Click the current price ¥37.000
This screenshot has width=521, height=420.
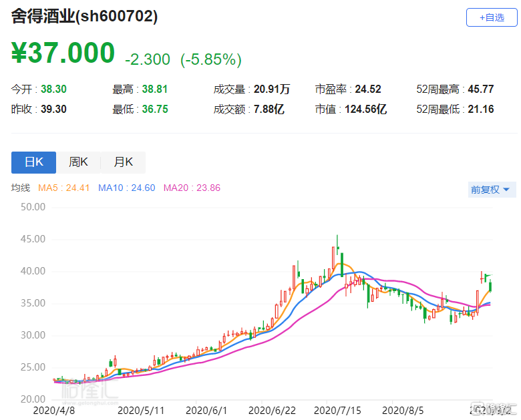[63, 53]
